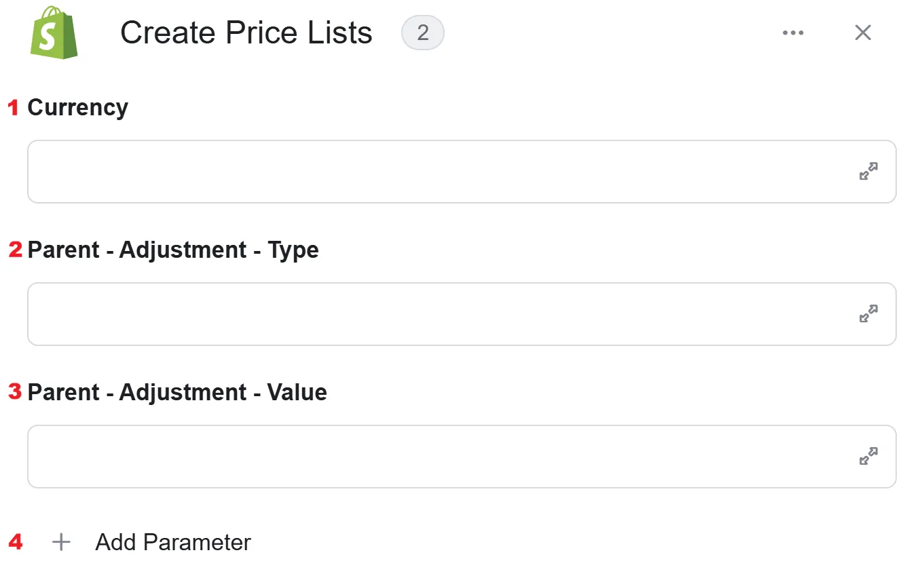Click the Currency field label
The image size is (924, 578).
click(x=77, y=108)
